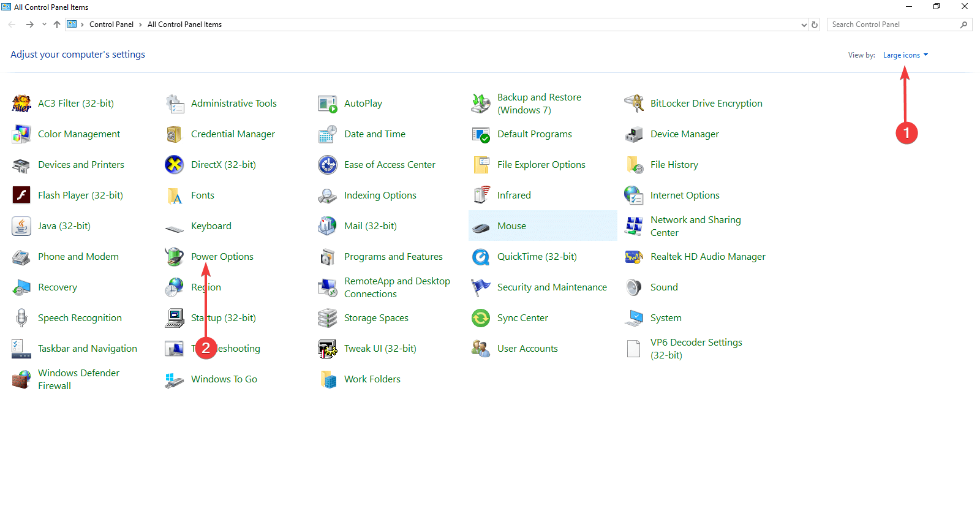Open the File Explorer Options link
Viewport: 980px width, 527px height.
click(541, 165)
